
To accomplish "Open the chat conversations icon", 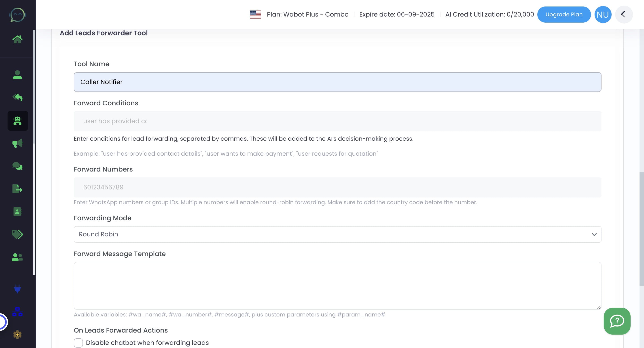I will (17, 166).
